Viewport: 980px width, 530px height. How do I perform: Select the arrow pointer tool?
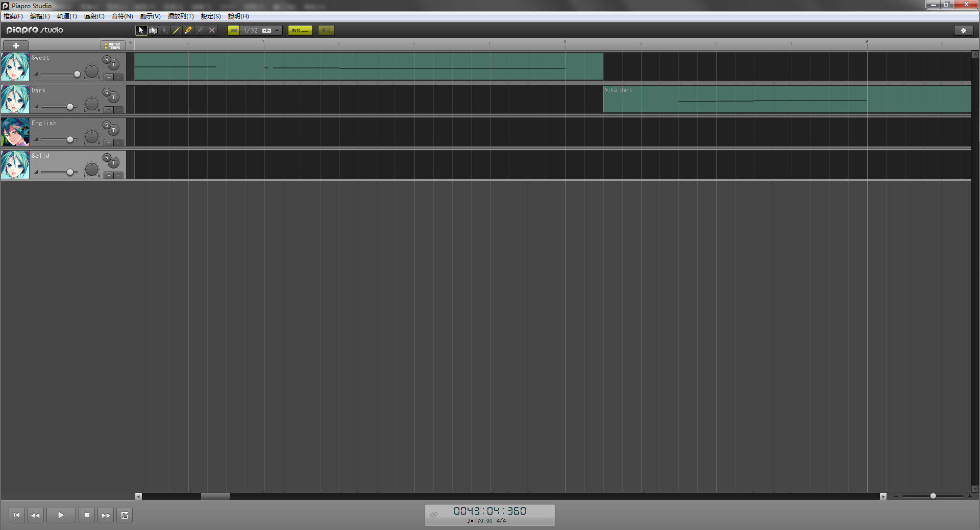click(x=141, y=30)
